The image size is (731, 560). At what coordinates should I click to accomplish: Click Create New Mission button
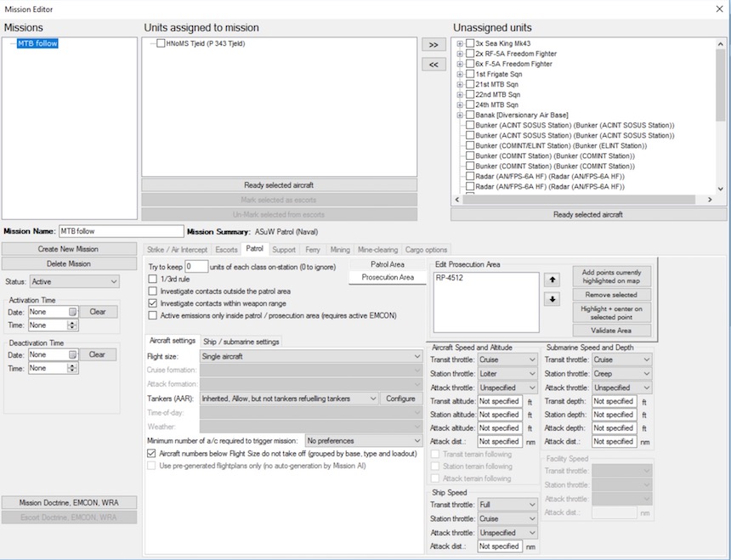point(69,249)
